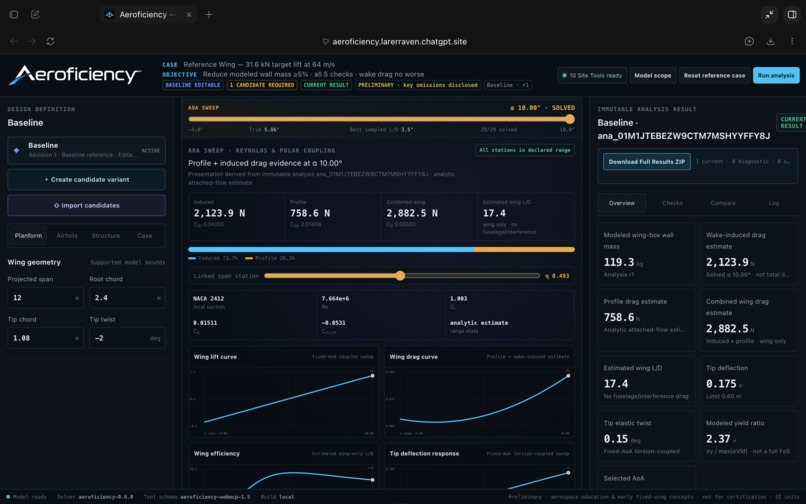The width and height of the screenshot is (806, 504).
Task: Switch to the Compare tab
Action: click(x=723, y=203)
